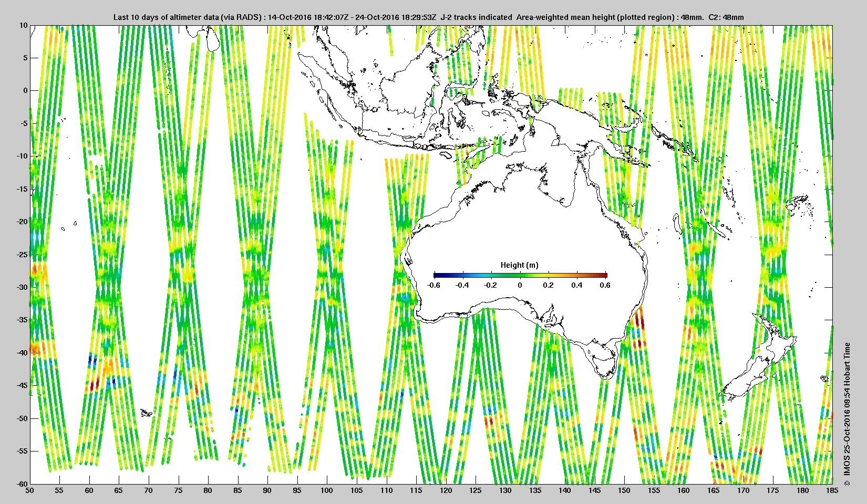This screenshot has width=867, height=504.
Task: Click longitude axis label '95'
Action: 297,490
